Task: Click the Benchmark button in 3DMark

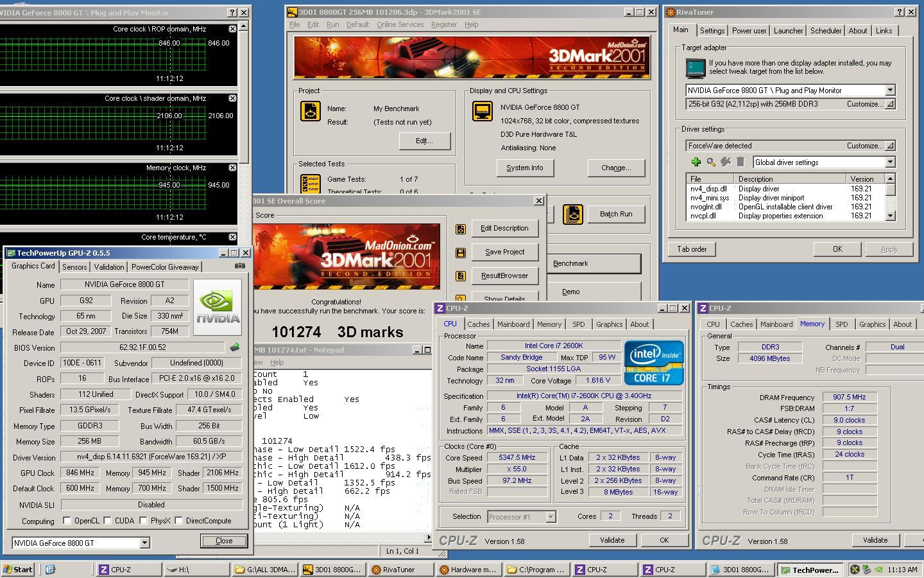Action: tap(594, 263)
